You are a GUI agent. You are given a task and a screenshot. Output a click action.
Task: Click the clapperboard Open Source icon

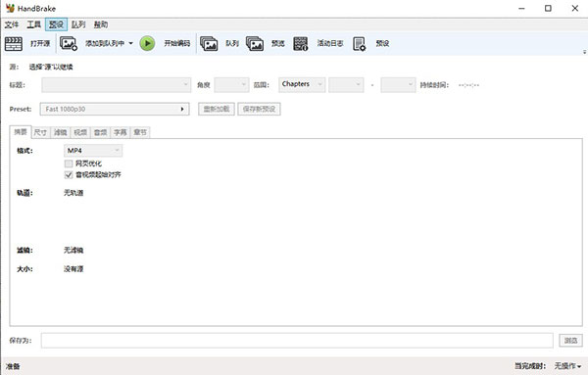pos(14,43)
